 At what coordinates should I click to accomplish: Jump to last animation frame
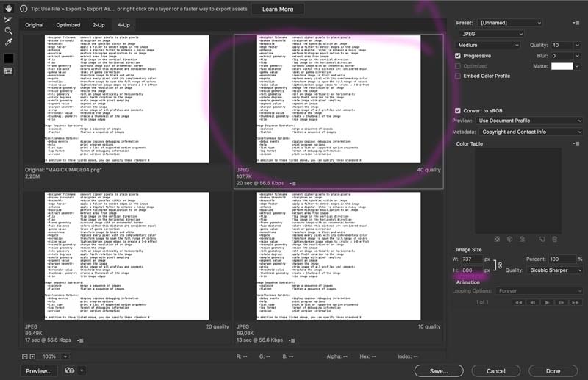pos(576,302)
